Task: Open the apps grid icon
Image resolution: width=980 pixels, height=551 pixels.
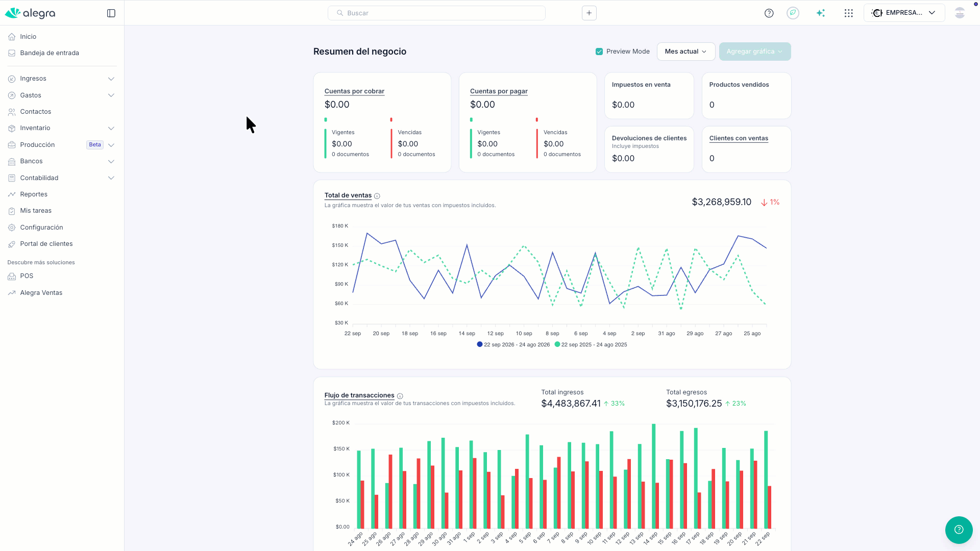Action: coord(848,13)
